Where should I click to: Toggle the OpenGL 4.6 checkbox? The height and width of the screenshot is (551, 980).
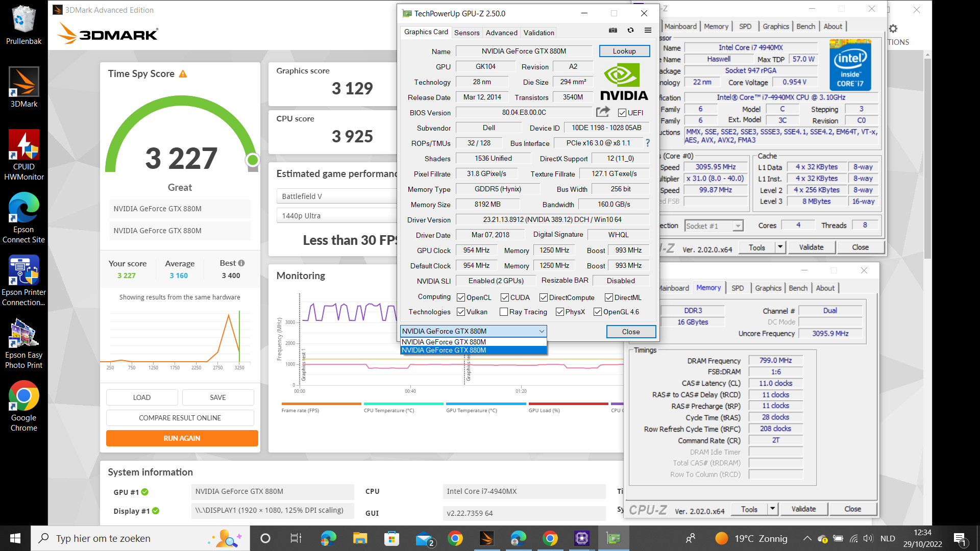(598, 312)
